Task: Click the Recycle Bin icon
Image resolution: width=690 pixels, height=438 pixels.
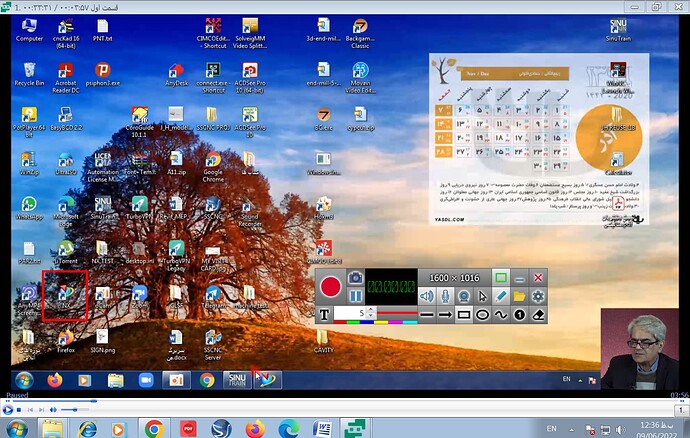Action: point(29,74)
